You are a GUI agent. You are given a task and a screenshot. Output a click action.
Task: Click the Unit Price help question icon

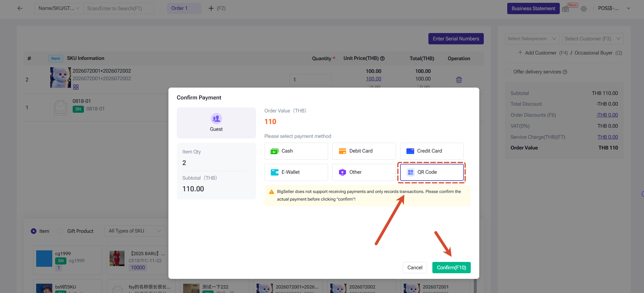pyautogui.click(x=382, y=58)
